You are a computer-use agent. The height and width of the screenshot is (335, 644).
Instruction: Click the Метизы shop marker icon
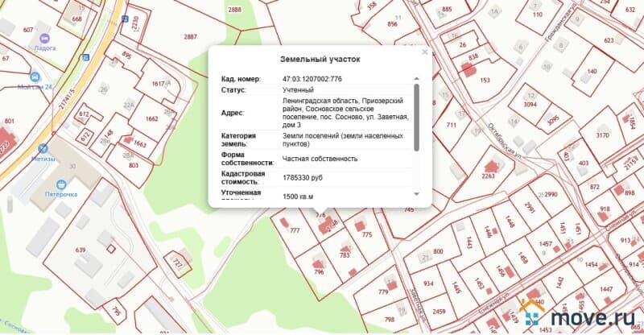43,148
